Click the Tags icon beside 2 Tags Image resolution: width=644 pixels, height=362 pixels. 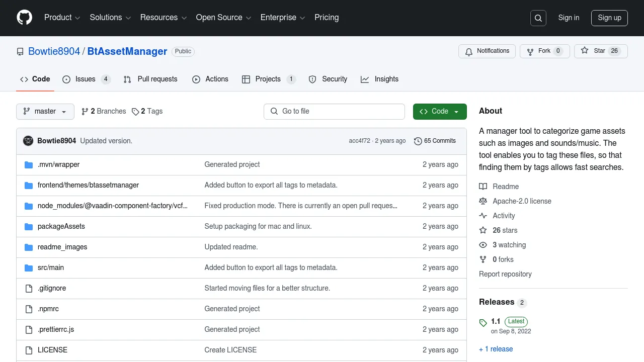(x=135, y=112)
